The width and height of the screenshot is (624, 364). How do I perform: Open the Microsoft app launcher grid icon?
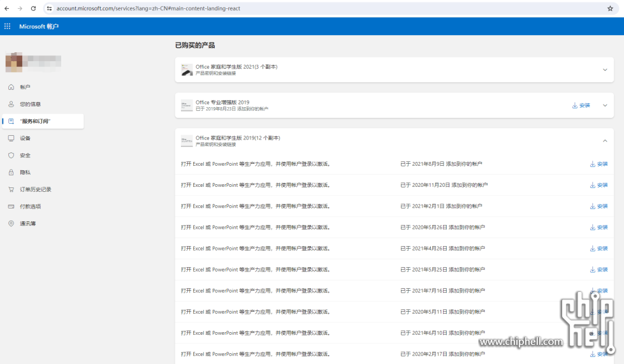click(7, 26)
